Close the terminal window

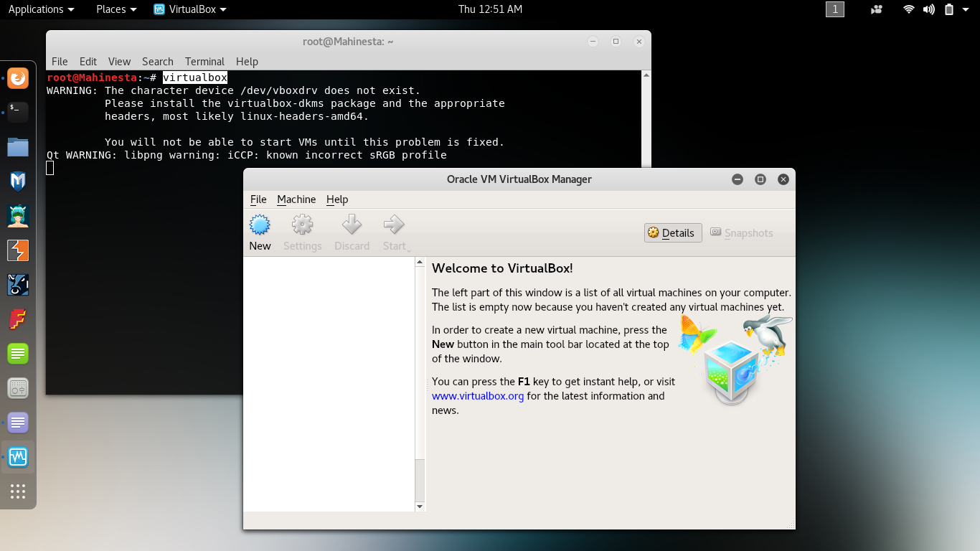pyautogui.click(x=639, y=42)
